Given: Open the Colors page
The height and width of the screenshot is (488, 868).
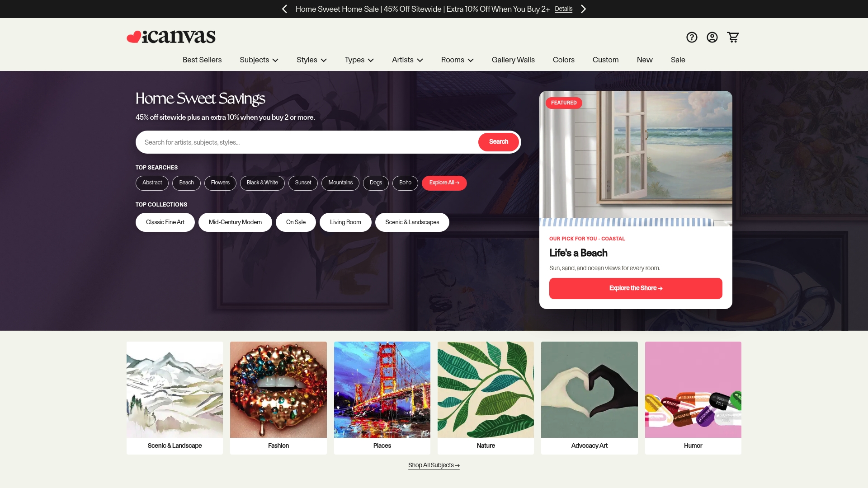Looking at the screenshot, I should point(563,60).
